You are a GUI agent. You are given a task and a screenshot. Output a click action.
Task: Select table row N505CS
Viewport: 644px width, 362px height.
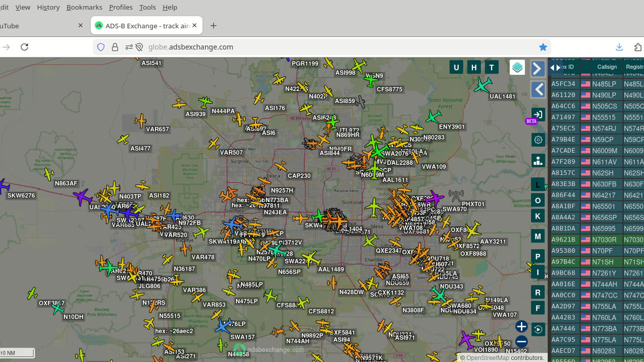click(597, 106)
